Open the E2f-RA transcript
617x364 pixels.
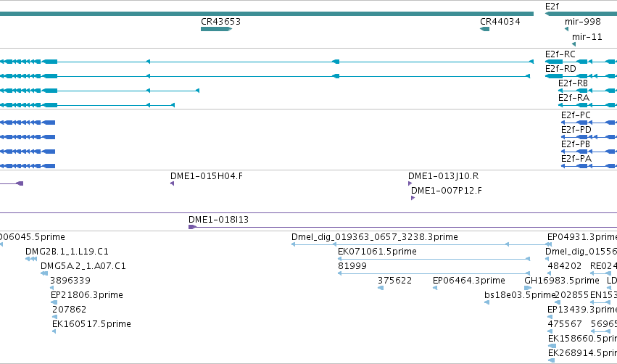tap(587, 105)
